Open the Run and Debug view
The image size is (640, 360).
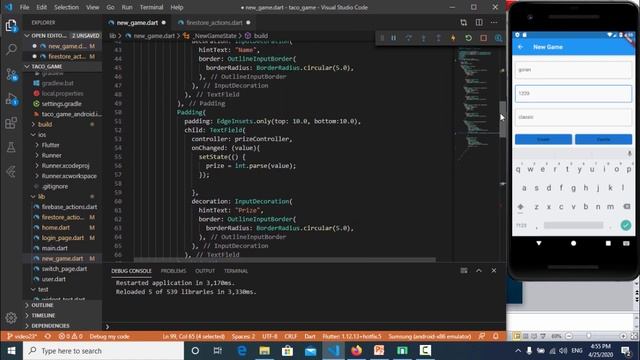[11, 99]
